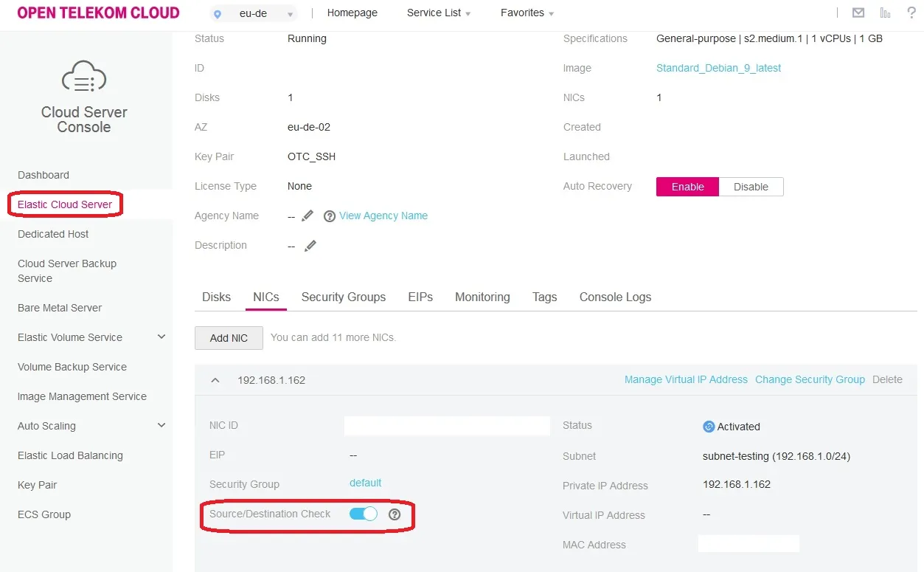Collapse the 192.168.1.162 NIC panel
Image resolution: width=924 pixels, height=572 pixels.
(215, 380)
